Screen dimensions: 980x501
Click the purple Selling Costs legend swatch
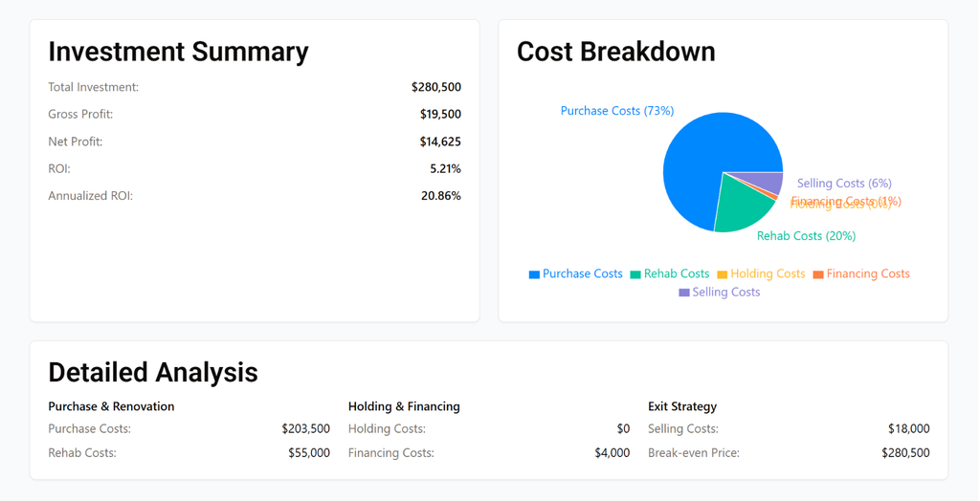pyautogui.click(x=684, y=293)
